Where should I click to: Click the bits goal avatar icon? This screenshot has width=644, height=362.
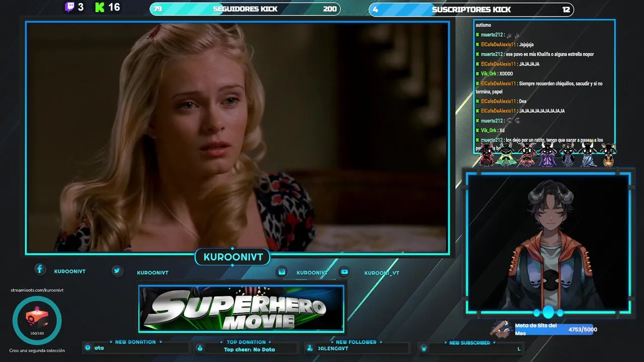[x=501, y=328]
